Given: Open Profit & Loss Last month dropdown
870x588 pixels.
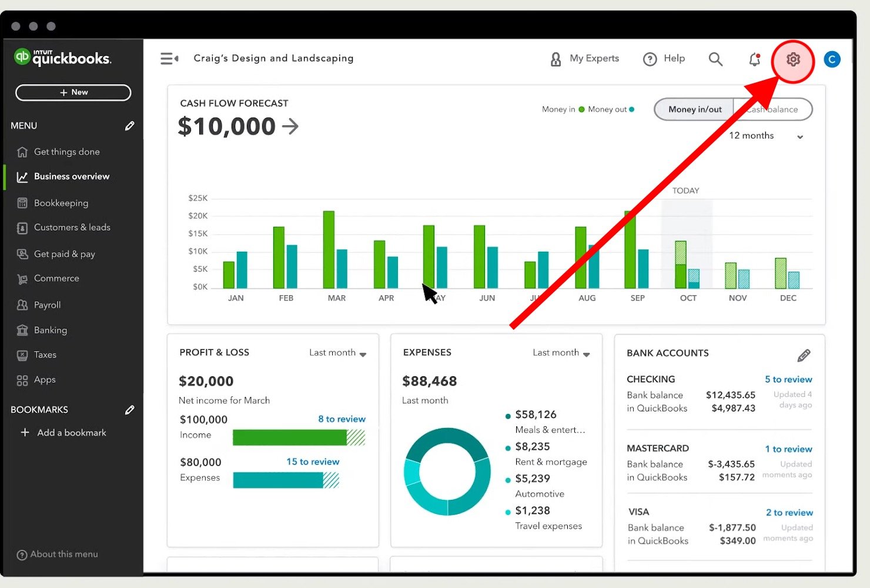Looking at the screenshot, I should [x=338, y=353].
